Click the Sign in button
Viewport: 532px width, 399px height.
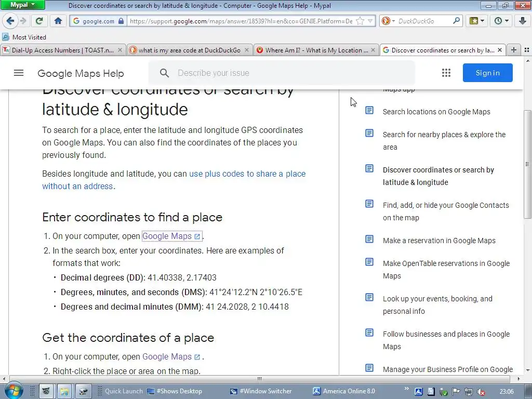click(x=487, y=73)
